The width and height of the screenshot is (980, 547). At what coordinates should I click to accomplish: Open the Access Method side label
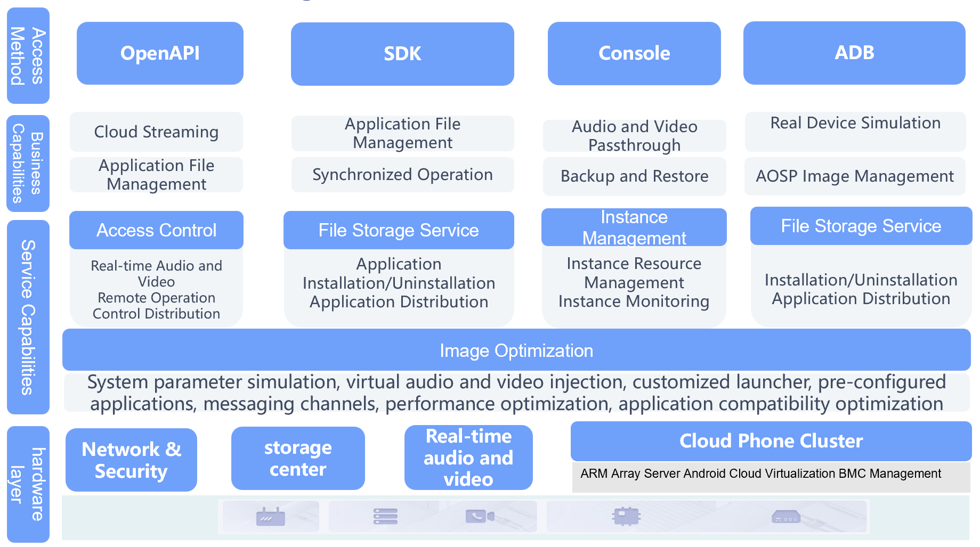(x=28, y=56)
